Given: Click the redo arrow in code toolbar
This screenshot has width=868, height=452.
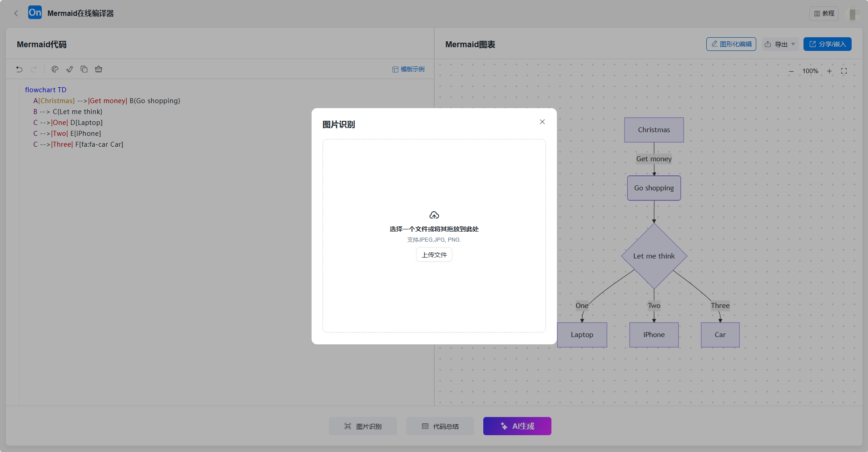Looking at the screenshot, I should tap(34, 70).
